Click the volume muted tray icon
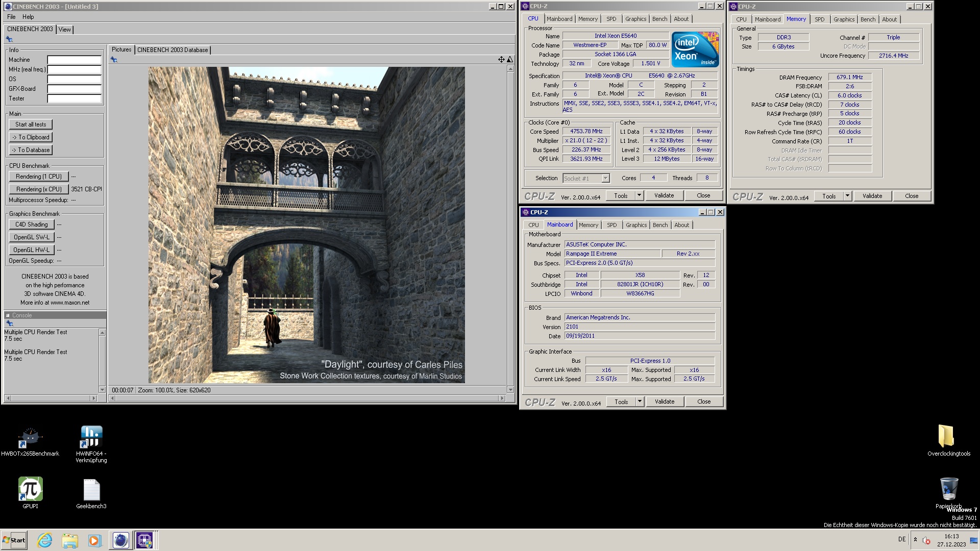980x551 pixels. click(926, 540)
